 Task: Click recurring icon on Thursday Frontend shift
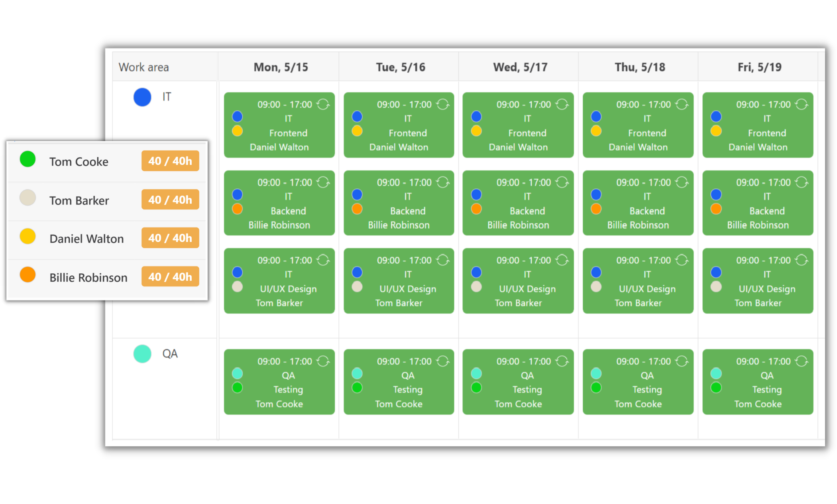tap(682, 104)
